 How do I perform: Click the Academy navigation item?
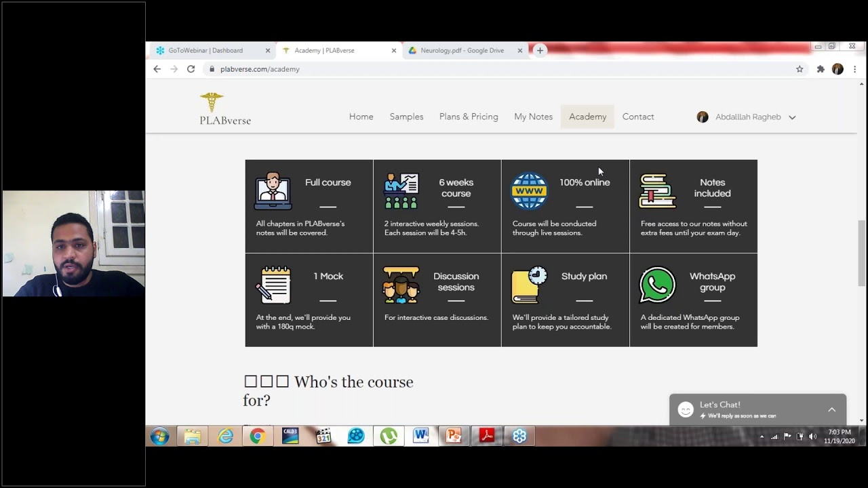pyautogui.click(x=588, y=117)
